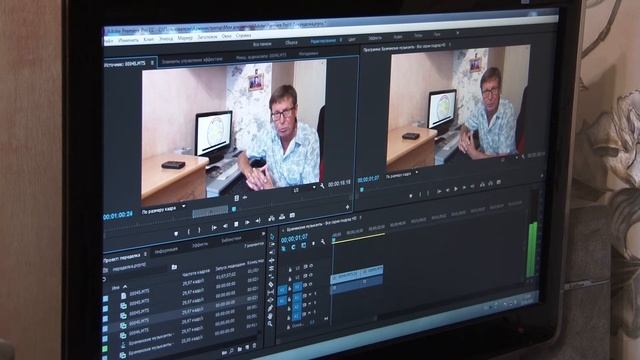Viewport: 640px width, 360px height.
Task: Open the Маркер menu
Action: [185, 38]
